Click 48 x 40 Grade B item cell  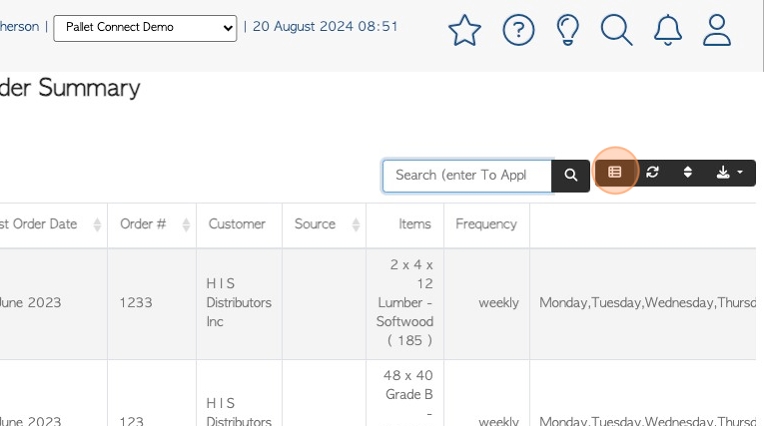405,395
